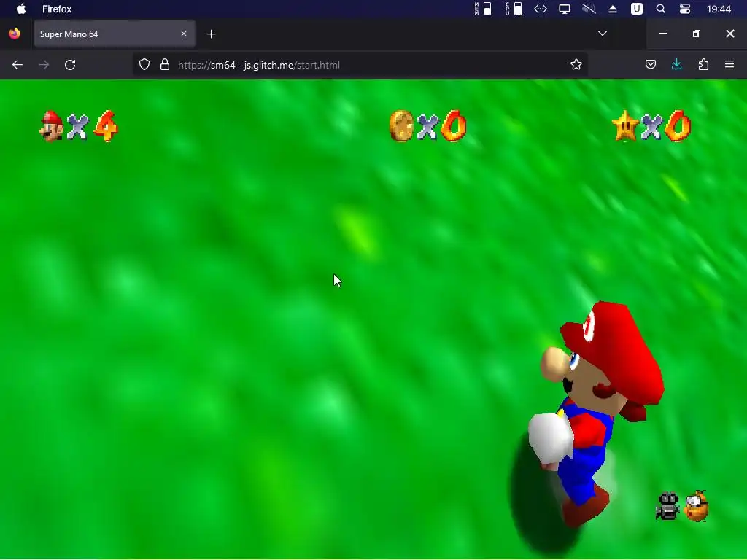Click the eject icon in menu bar

(x=613, y=9)
